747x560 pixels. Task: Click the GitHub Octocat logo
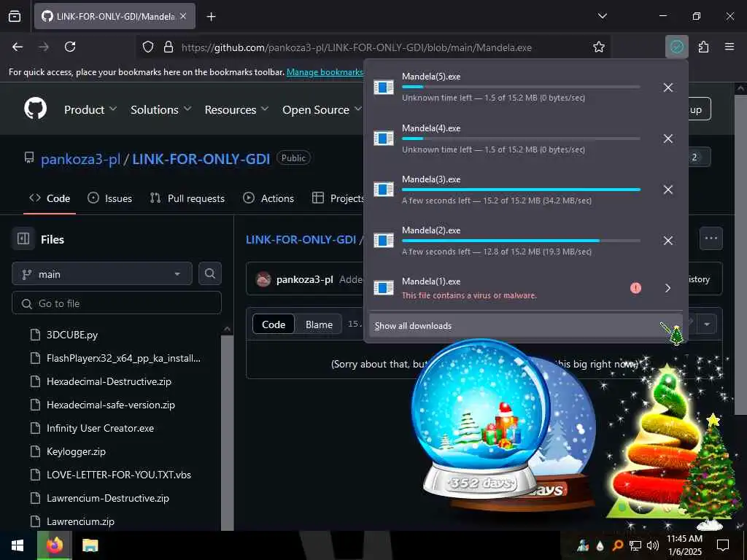click(x=35, y=109)
